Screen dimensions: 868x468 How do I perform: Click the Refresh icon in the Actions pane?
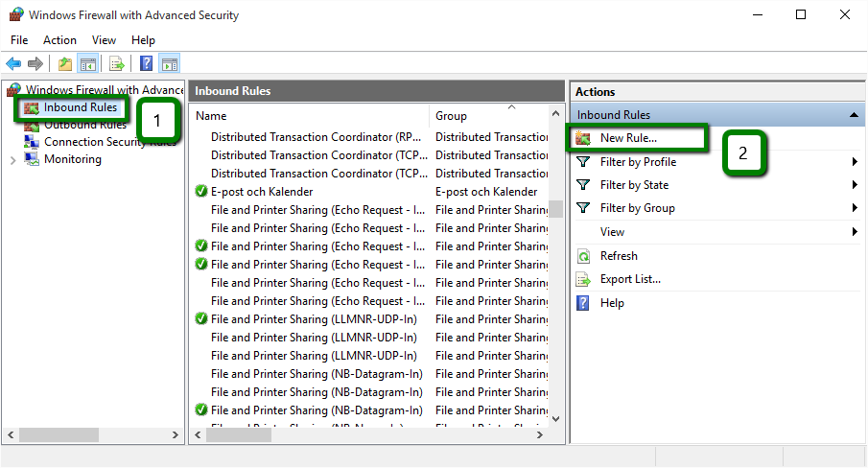point(583,256)
